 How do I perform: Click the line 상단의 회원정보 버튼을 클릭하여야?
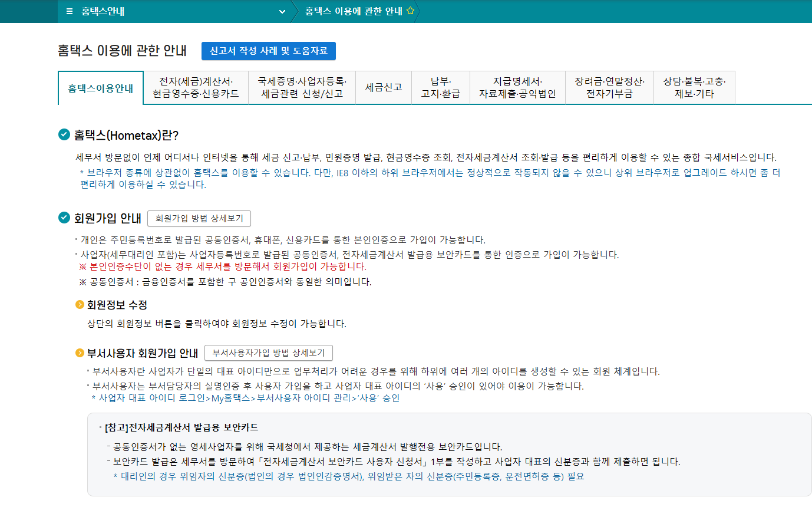coord(217,324)
